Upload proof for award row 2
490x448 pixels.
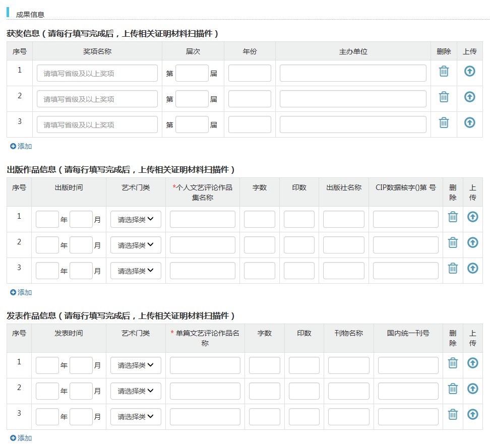[469, 97]
